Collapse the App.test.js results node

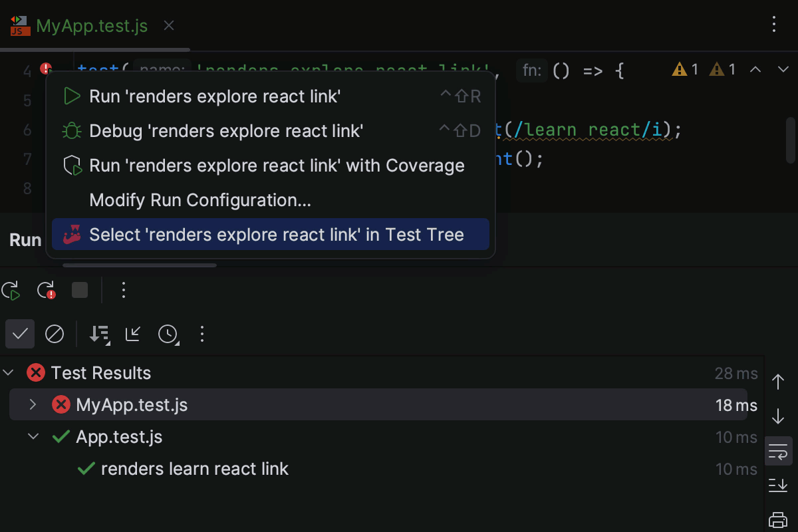32,436
